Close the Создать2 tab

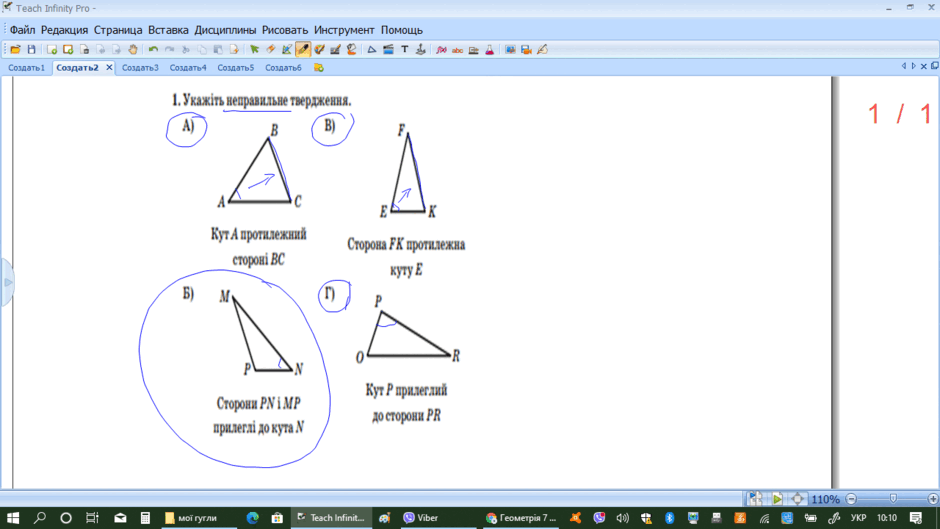(x=109, y=68)
